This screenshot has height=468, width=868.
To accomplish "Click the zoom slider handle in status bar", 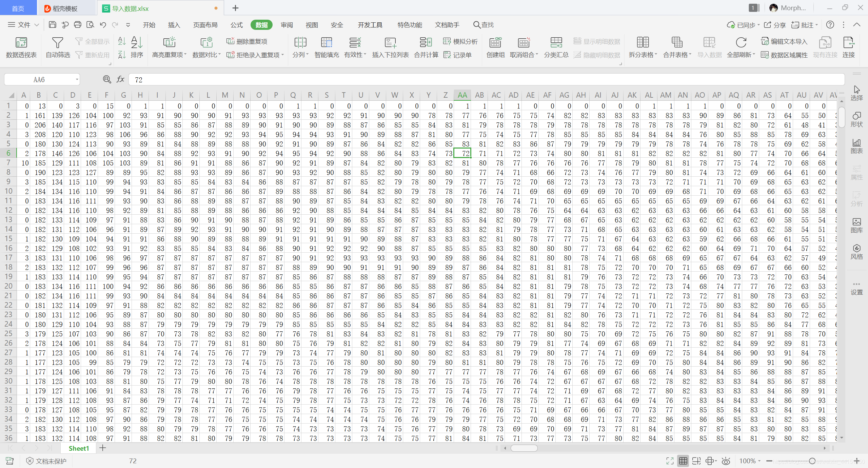I will click(812, 461).
